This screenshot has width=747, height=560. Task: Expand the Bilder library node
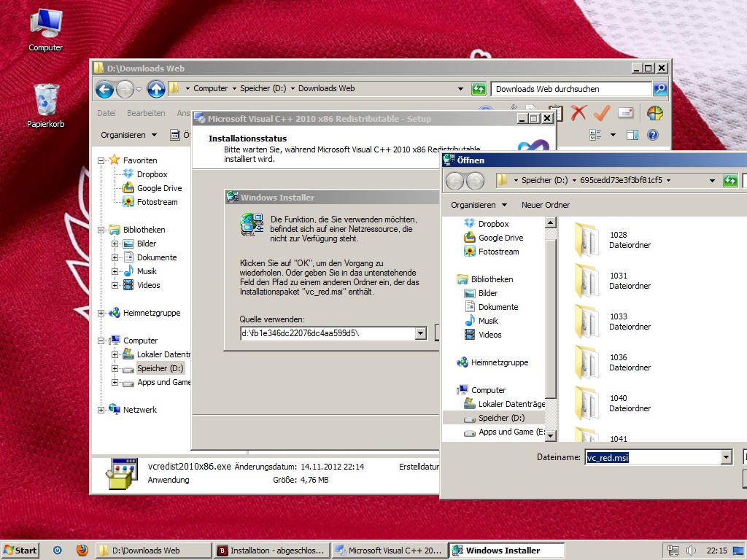[115, 244]
